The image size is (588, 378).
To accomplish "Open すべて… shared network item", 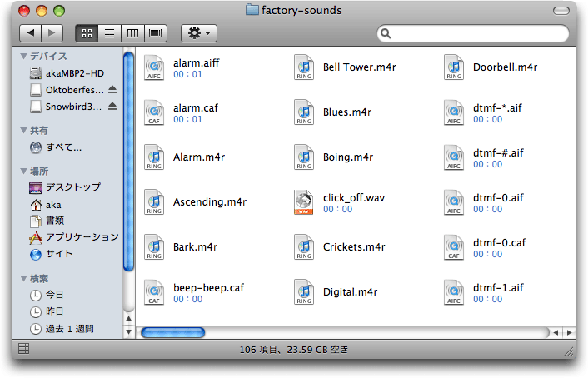I will pos(56,147).
